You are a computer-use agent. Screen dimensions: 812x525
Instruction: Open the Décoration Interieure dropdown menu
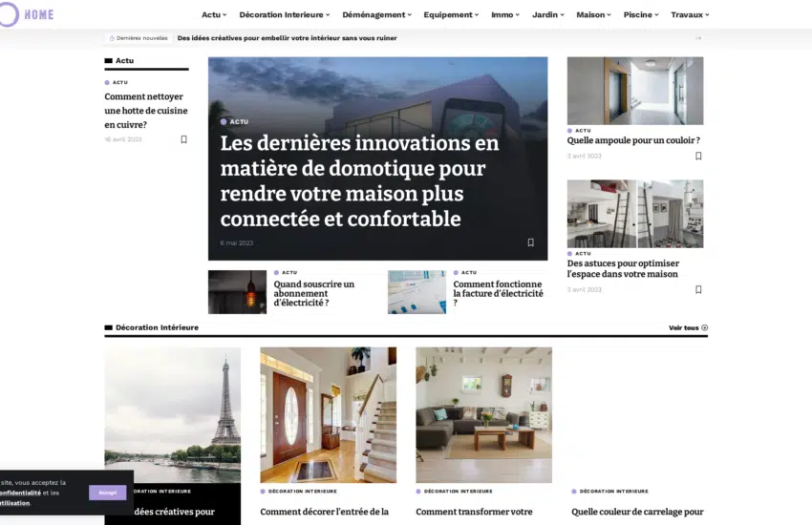click(284, 15)
